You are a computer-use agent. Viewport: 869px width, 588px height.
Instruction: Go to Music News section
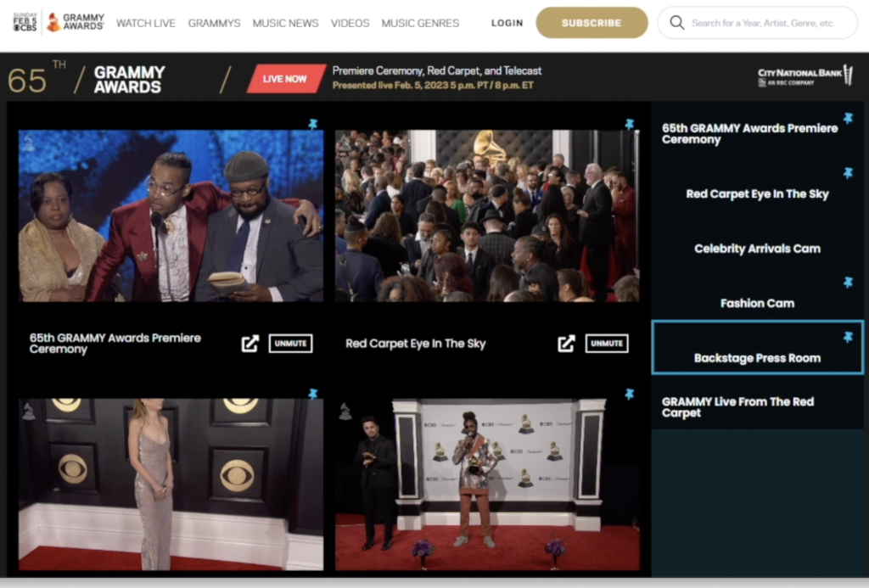tap(285, 23)
